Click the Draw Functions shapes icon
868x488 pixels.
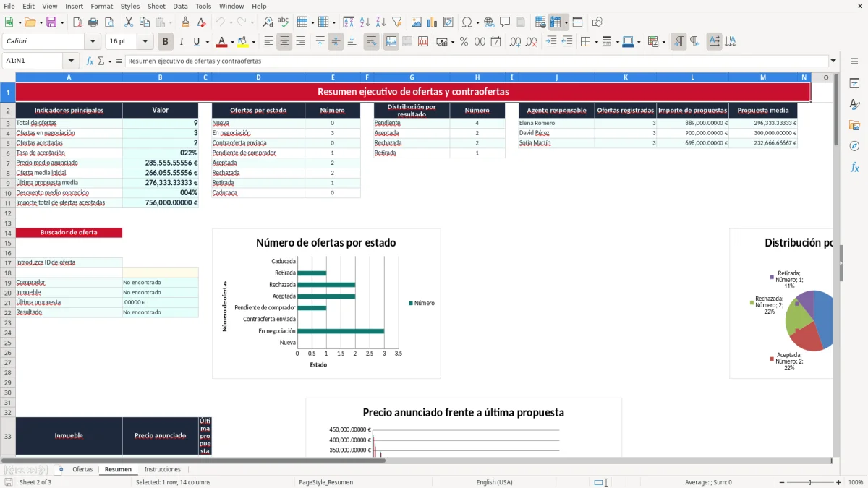pos(597,22)
